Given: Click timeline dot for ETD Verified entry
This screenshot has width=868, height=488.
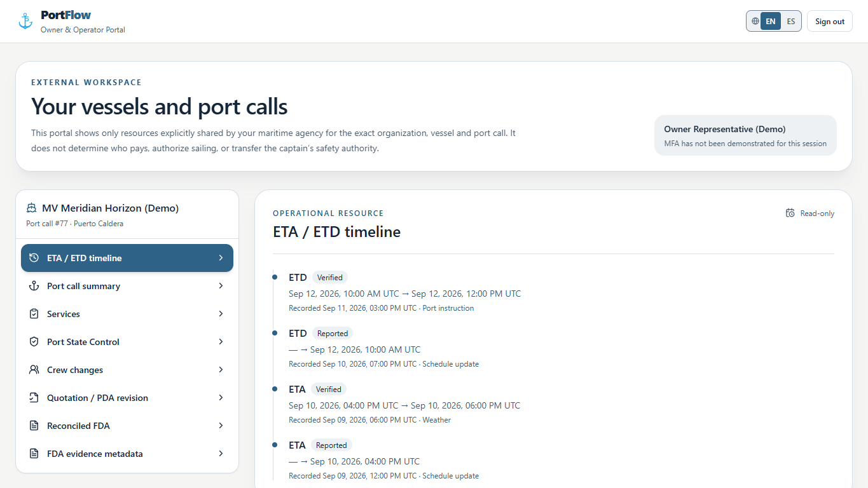Looking at the screenshot, I should [x=275, y=277].
